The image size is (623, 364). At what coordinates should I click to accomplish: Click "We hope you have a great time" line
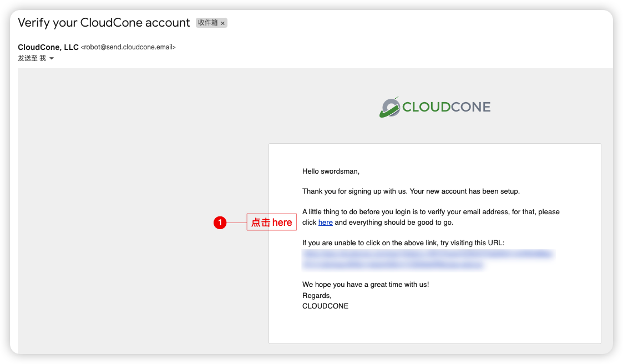[x=365, y=285]
